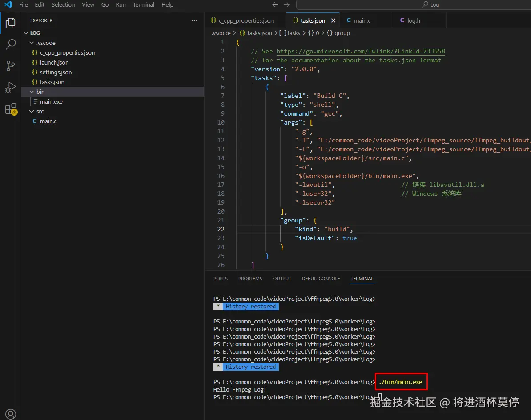
Task: Open Explorer views and more actions ellipsis
Action: (194, 20)
